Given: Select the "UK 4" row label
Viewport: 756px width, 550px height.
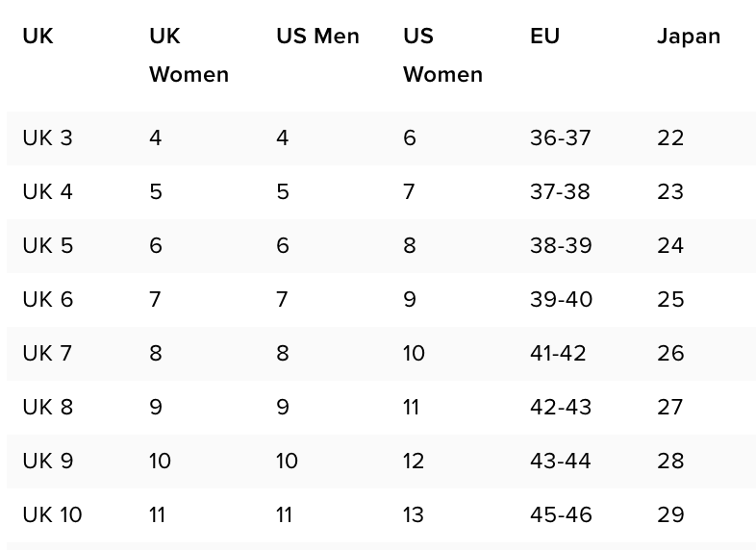Looking at the screenshot, I should point(47,191).
